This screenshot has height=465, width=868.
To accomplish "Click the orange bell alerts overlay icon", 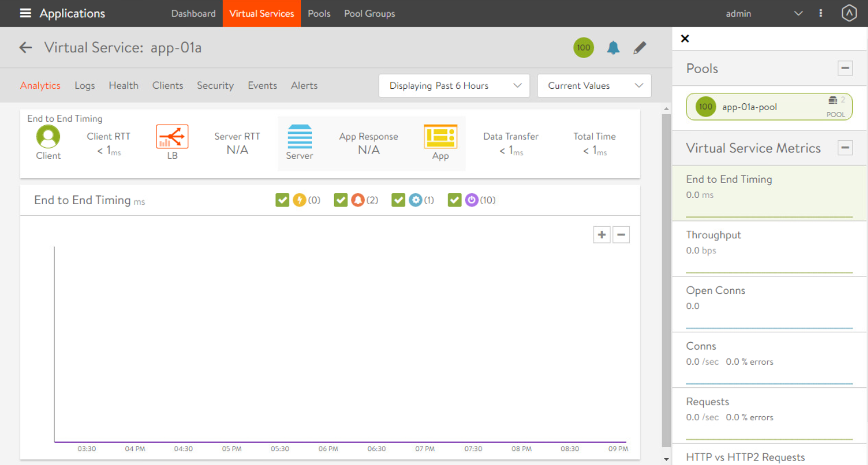I will click(358, 200).
